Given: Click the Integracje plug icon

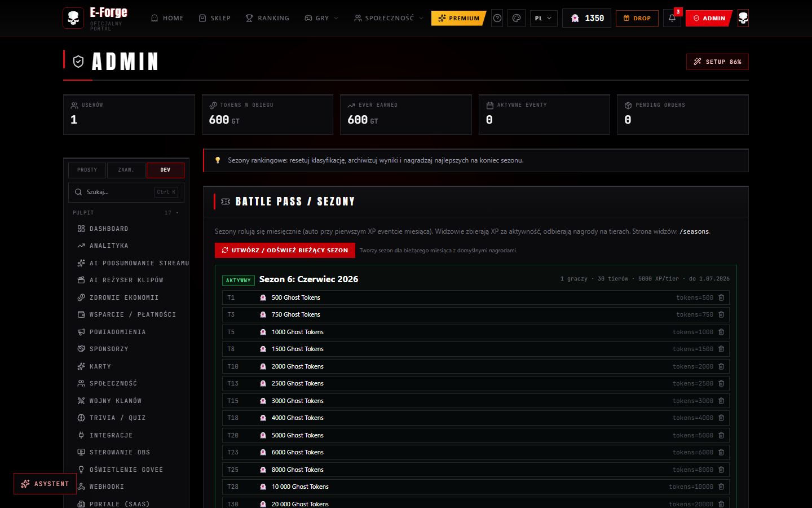Looking at the screenshot, I should (81, 435).
